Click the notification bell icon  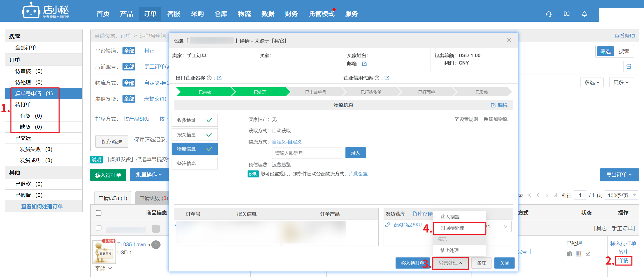(584, 14)
